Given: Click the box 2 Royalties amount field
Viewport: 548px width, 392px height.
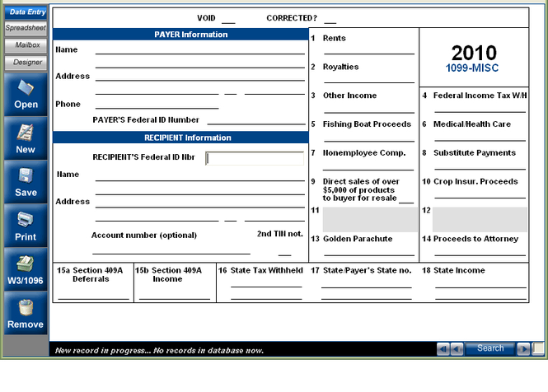Looking at the screenshot, I should pos(369,78).
